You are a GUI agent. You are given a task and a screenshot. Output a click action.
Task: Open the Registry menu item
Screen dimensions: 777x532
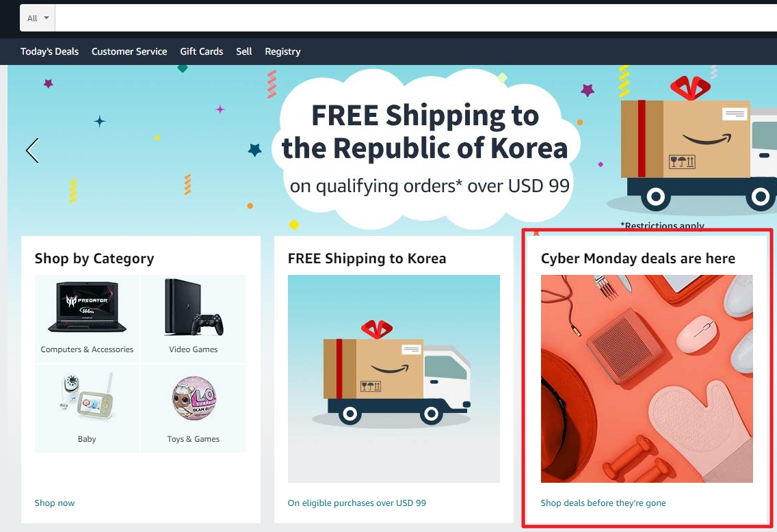point(282,51)
